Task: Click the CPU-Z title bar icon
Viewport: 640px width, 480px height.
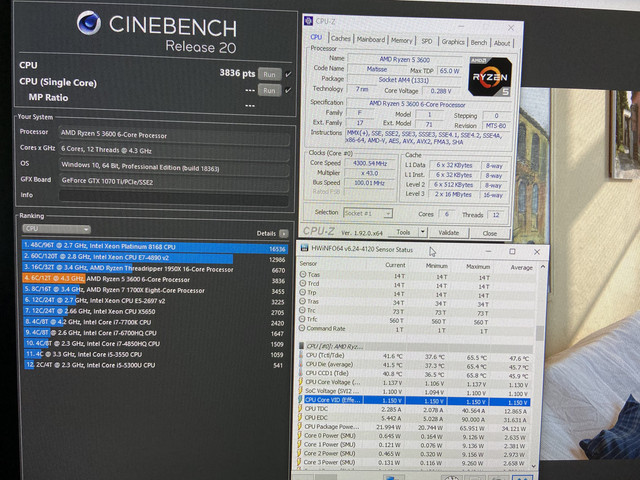Action: [x=309, y=20]
